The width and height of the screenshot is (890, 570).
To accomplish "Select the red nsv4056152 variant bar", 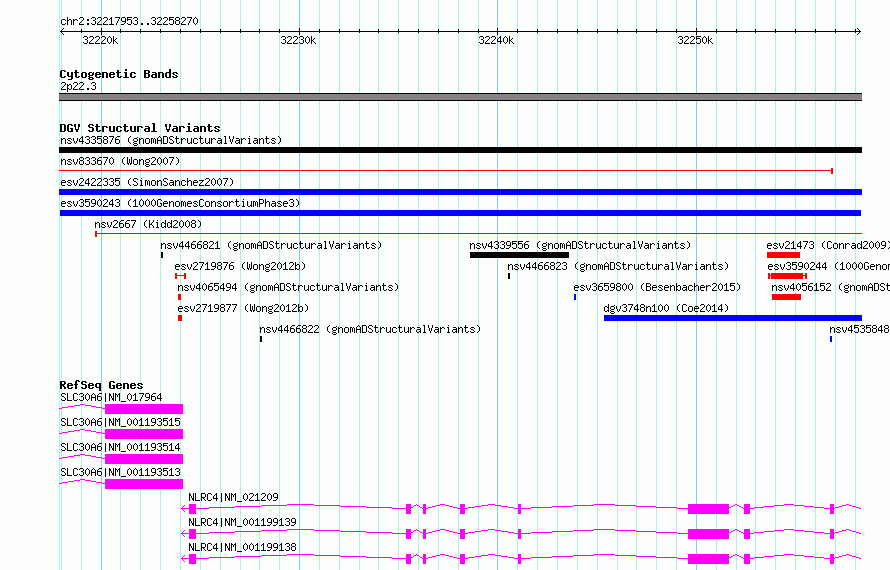I will click(786, 297).
